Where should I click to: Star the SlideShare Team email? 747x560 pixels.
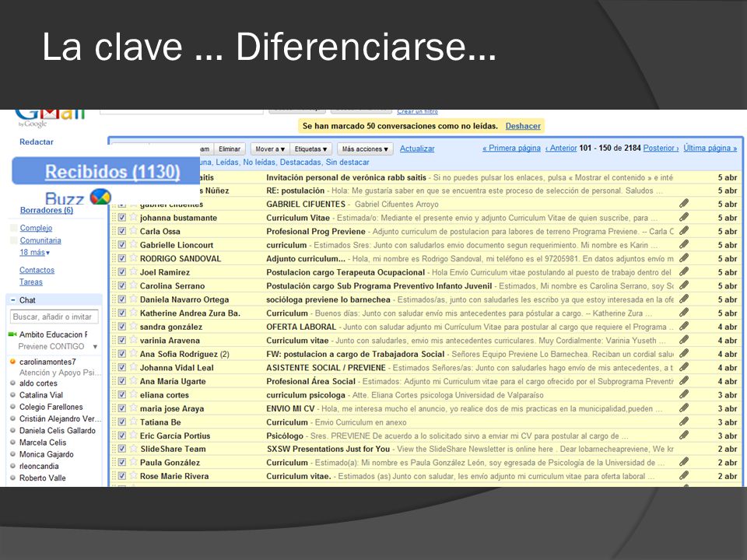click(133, 449)
